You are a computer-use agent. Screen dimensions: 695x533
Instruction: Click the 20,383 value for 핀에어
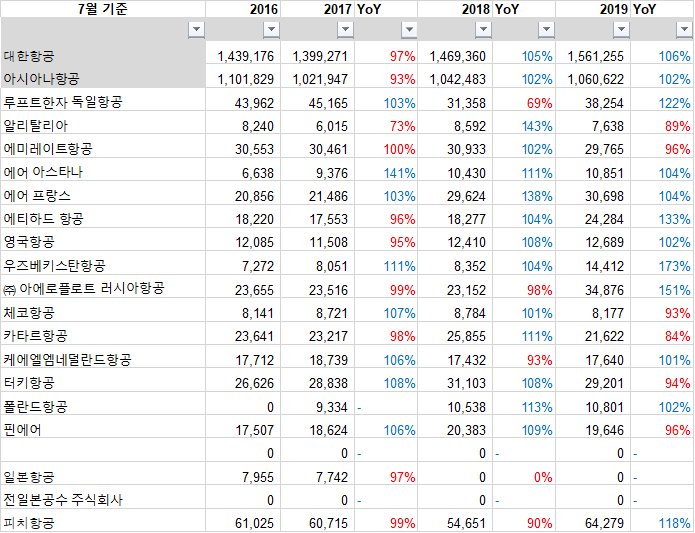click(466, 430)
